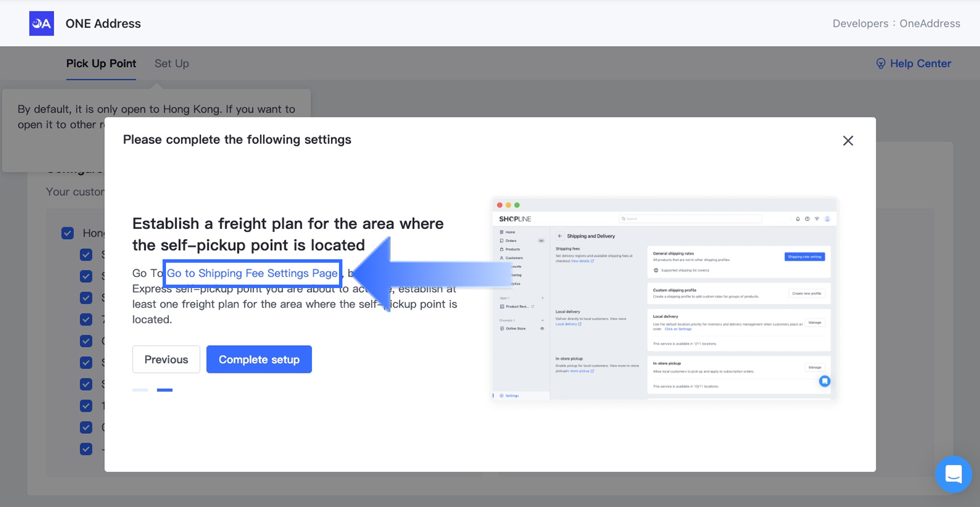Click the Help Center pin icon
The height and width of the screenshot is (507, 980).
tap(880, 63)
